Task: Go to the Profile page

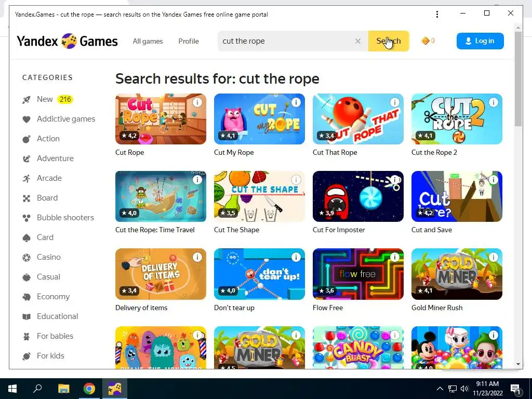Action: [x=189, y=41]
